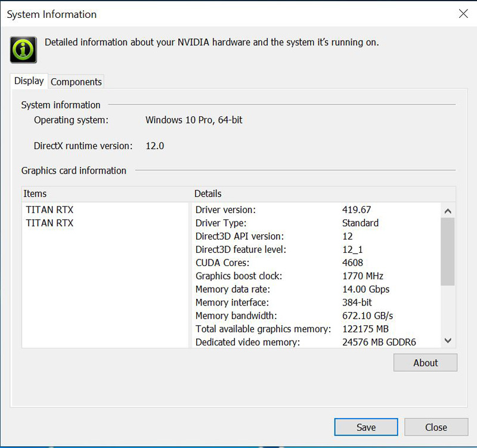This screenshot has width=477, height=448.
Task: Select 'Memory interface:' row label
Action: pyautogui.click(x=232, y=302)
